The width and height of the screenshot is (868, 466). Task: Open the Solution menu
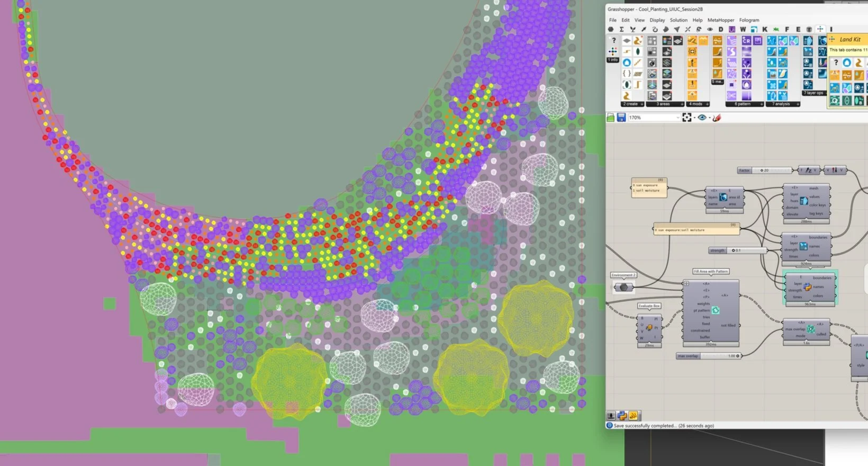pyautogui.click(x=679, y=20)
